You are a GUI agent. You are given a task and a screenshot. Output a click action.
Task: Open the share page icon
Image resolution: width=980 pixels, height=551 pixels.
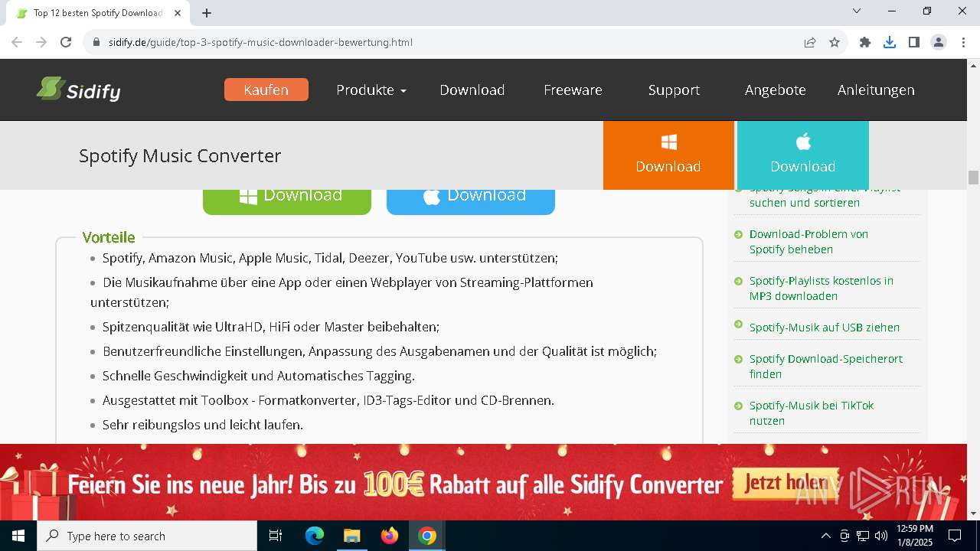click(810, 42)
